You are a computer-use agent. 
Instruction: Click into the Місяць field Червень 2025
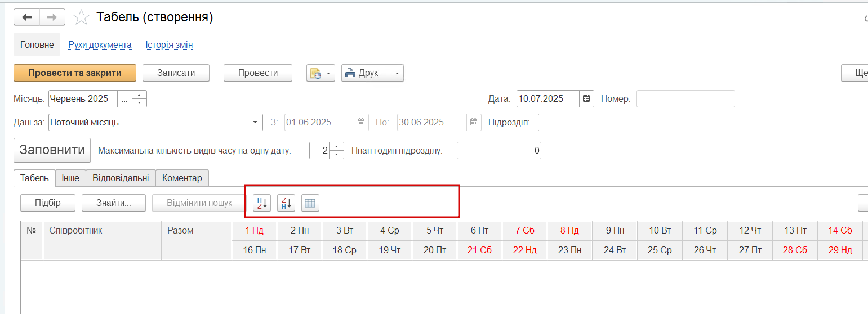click(x=83, y=98)
